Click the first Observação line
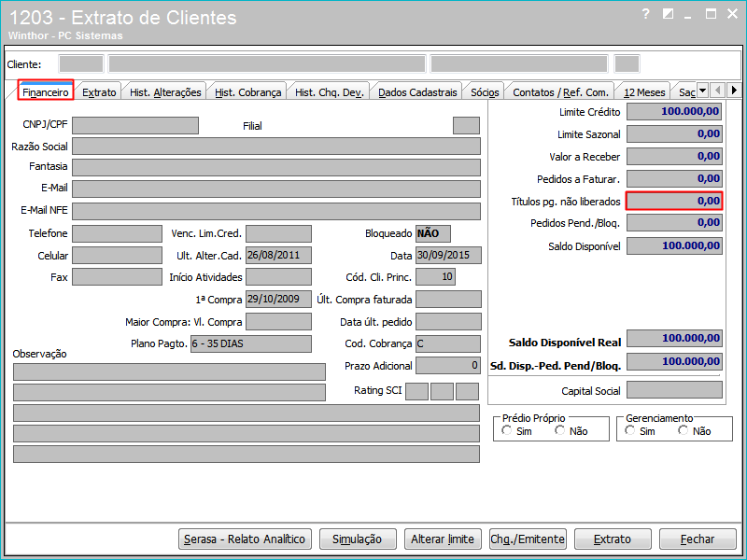This screenshot has height=560, width=747. 169,371
